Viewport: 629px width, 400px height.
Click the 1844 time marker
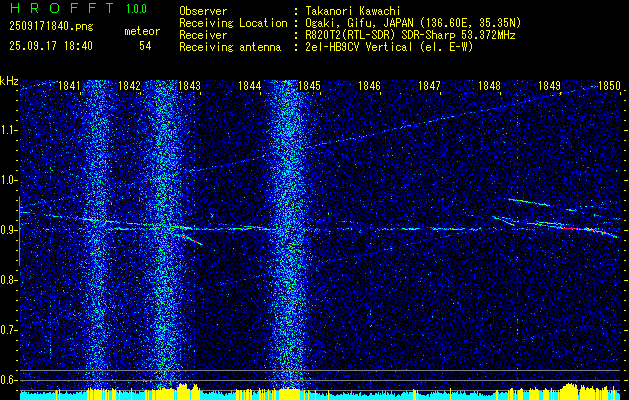coord(250,85)
